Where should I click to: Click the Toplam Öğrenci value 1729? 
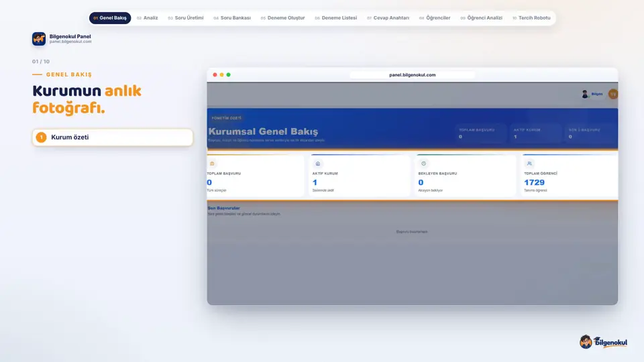[x=535, y=182]
